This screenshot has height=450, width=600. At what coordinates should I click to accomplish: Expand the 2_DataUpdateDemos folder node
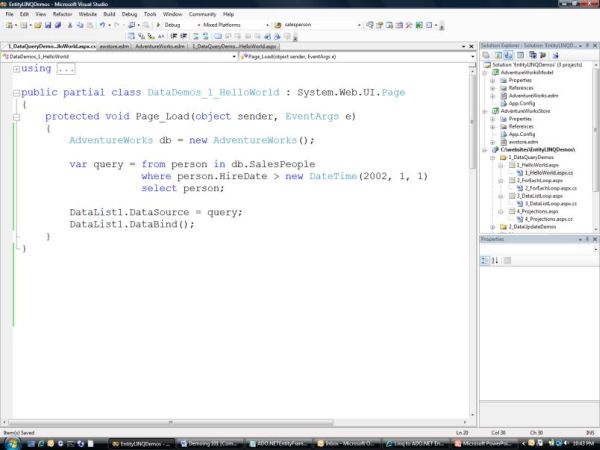493,227
